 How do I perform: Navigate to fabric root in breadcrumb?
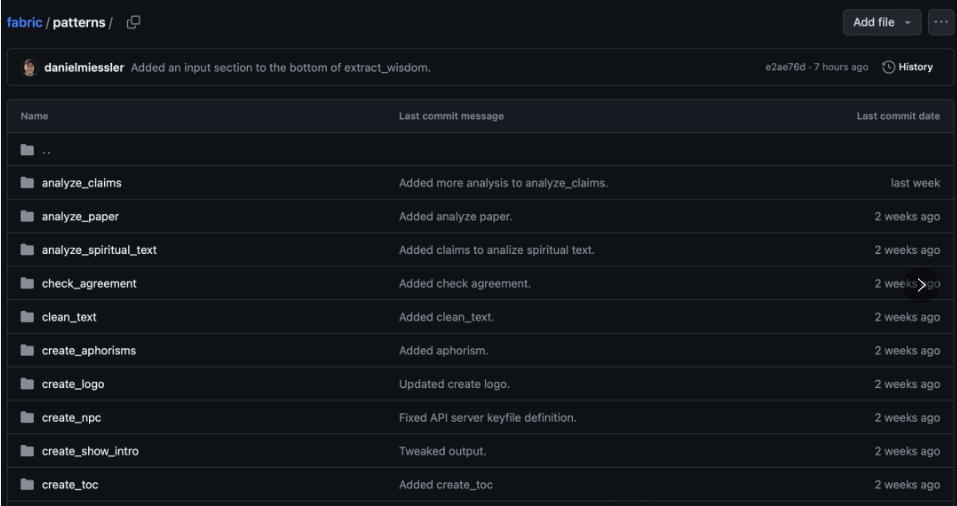(24, 23)
